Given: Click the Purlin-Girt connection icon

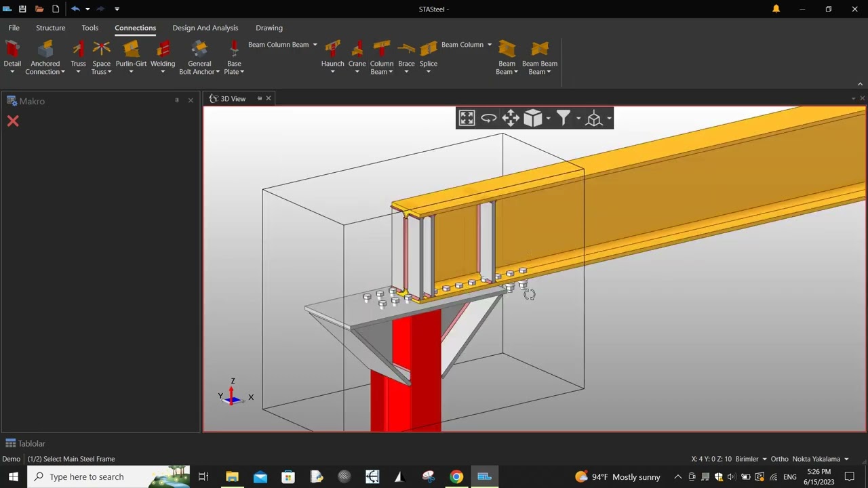Looking at the screenshot, I should pyautogui.click(x=132, y=49).
